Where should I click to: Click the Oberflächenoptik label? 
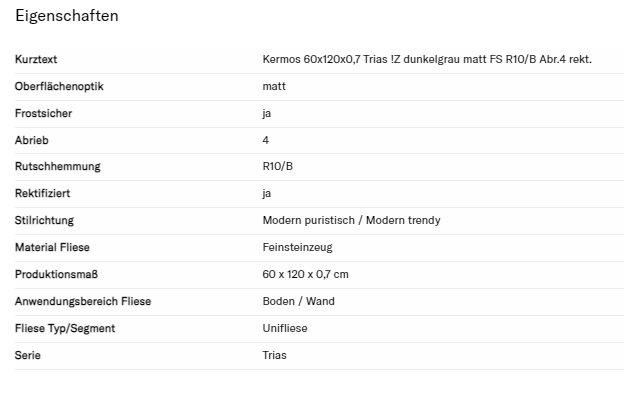coord(59,87)
